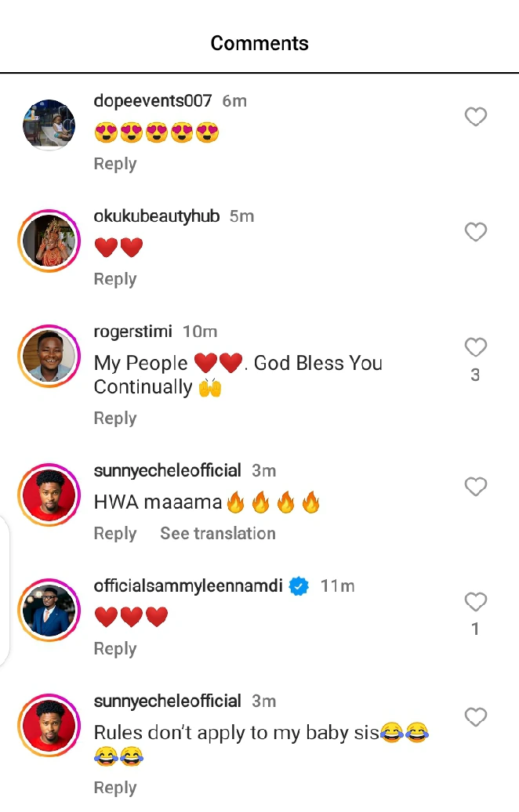519x812 pixels.
Task: Show translation of HWA maaama comment
Action: coord(218,534)
